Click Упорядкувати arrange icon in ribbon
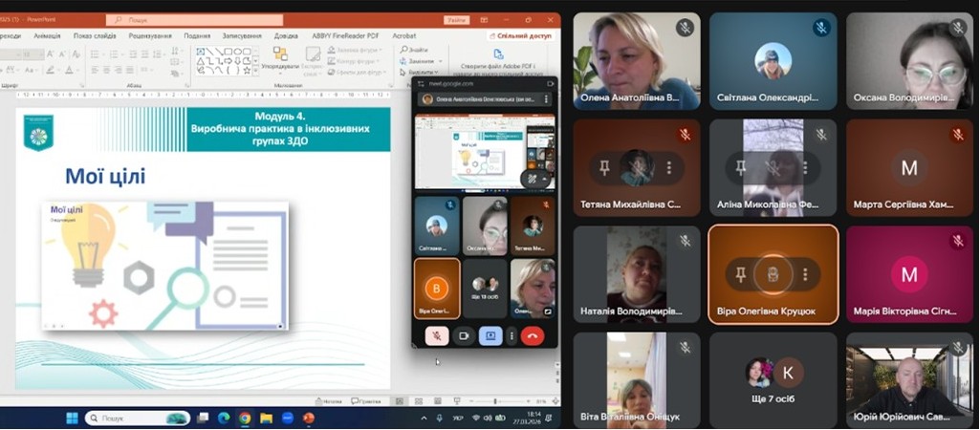 click(278, 53)
